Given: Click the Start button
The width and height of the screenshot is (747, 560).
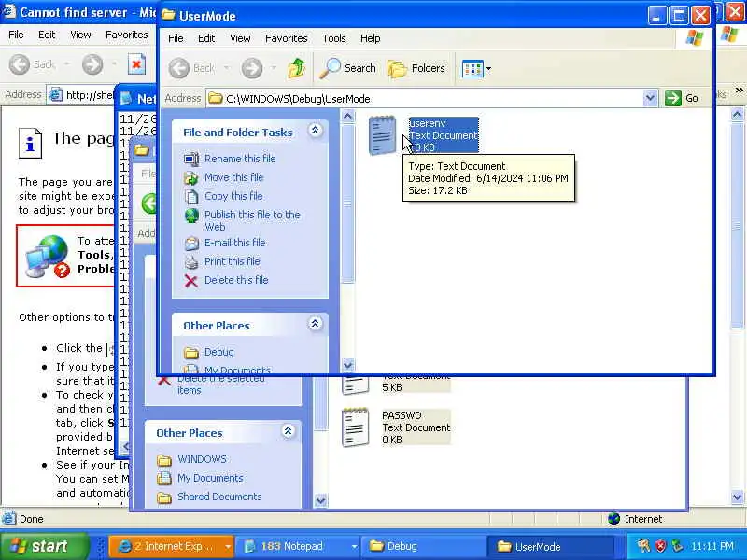Looking at the screenshot, I should (x=45, y=546).
